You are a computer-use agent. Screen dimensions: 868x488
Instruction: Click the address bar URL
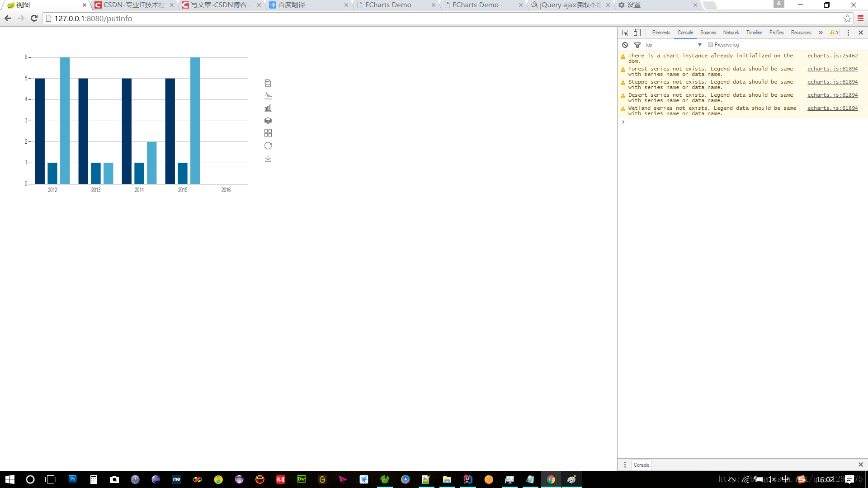tap(93, 19)
